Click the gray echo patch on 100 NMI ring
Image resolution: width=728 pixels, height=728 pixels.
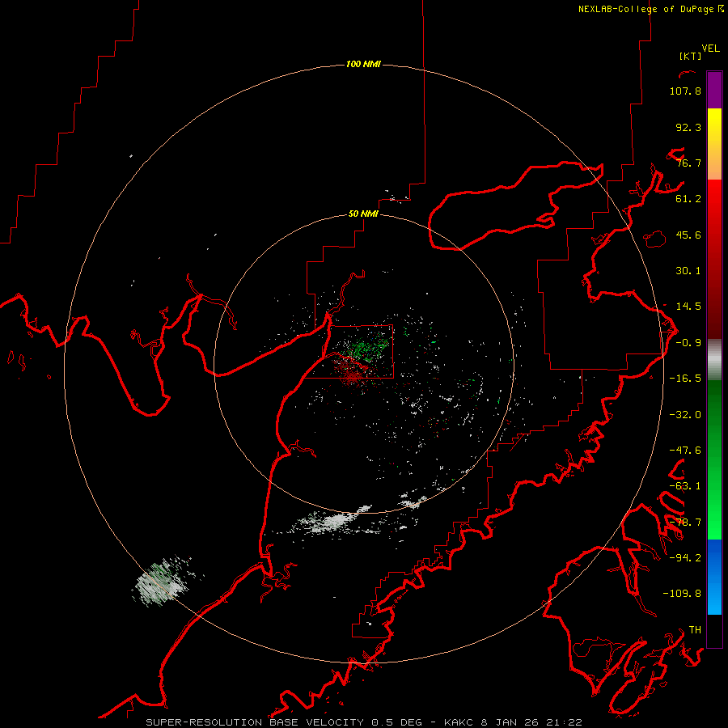[x=163, y=582]
